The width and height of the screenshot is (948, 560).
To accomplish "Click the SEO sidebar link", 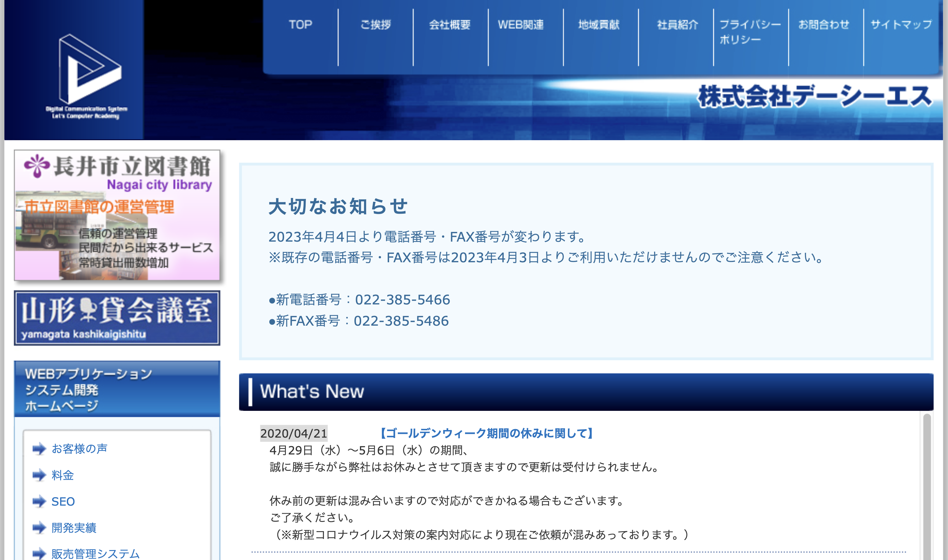I will (x=64, y=502).
